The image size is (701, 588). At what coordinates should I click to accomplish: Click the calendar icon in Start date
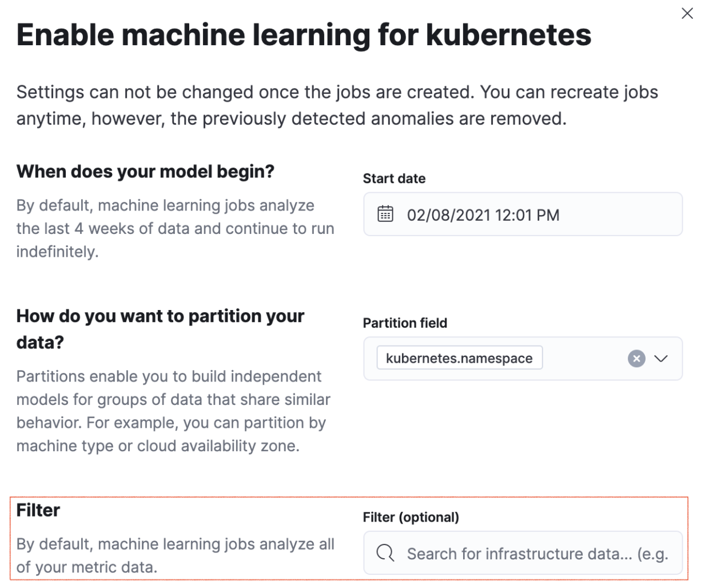coord(385,214)
